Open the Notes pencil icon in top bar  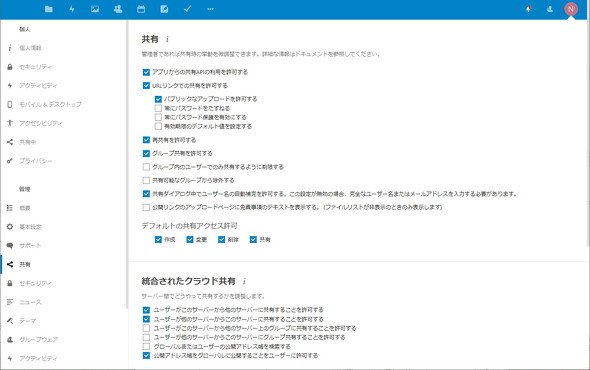[x=164, y=9]
